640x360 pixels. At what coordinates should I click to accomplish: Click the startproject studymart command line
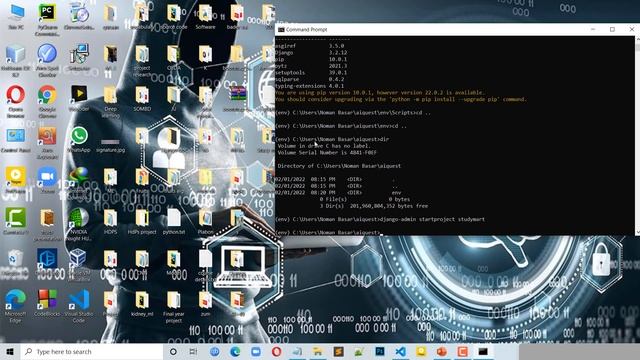click(x=380, y=219)
